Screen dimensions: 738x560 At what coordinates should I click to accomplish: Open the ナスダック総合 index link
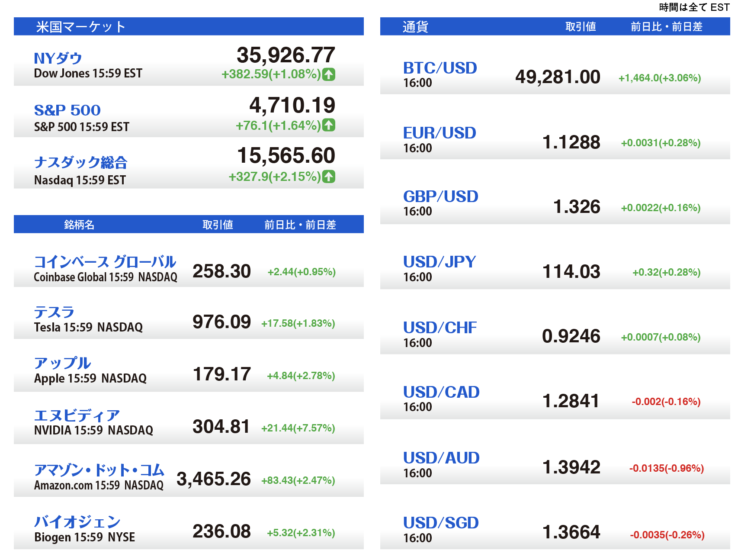tap(80, 163)
